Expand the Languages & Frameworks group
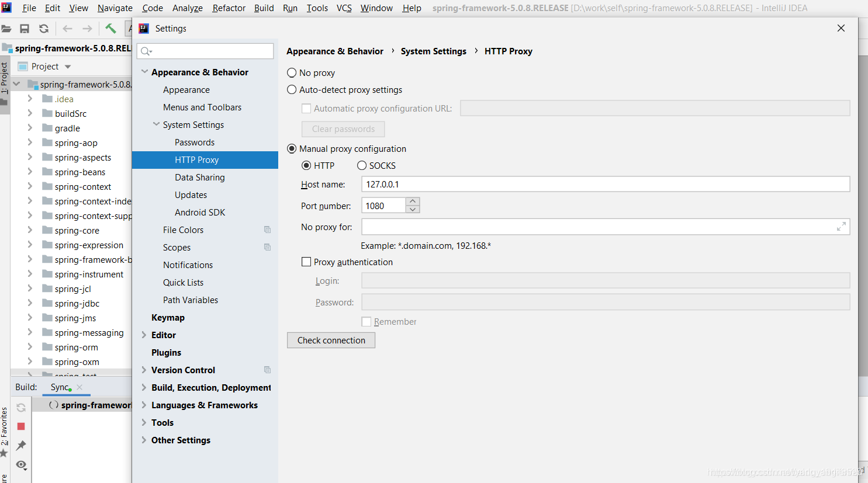 point(144,405)
